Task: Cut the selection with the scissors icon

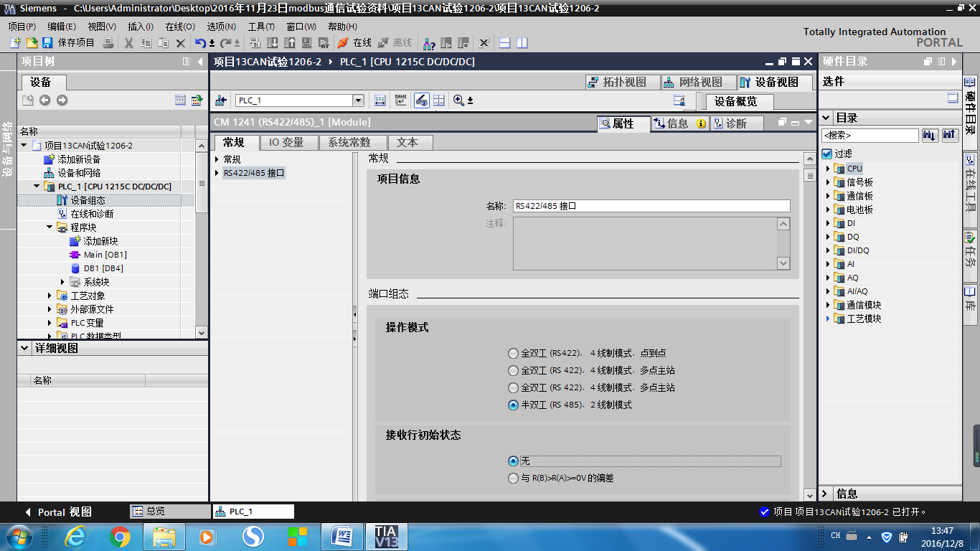Action: point(129,43)
